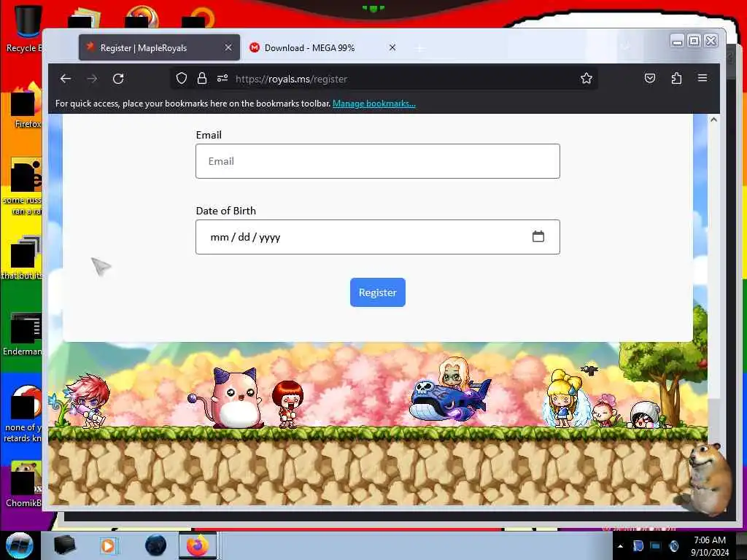Show hidden system tray icons arrow

pos(620,546)
